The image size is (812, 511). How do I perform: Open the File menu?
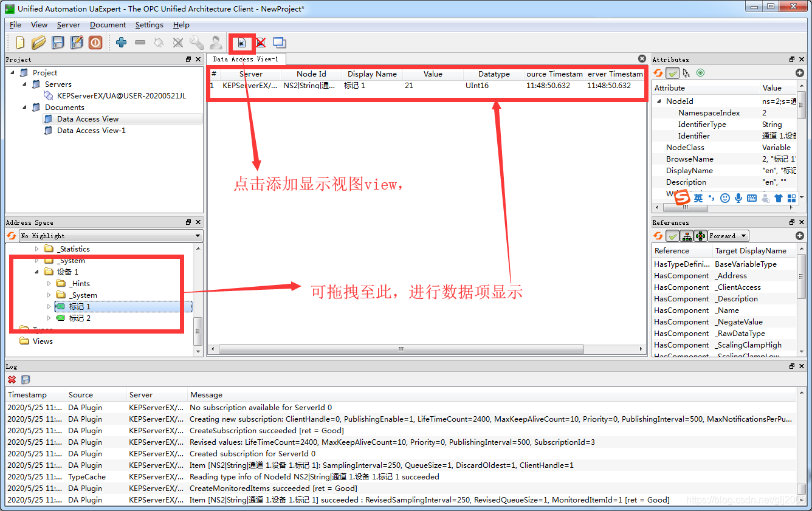click(x=16, y=25)
